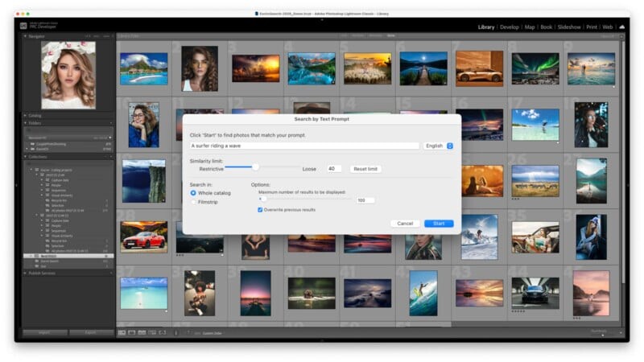Collapse the Navigator panel

click(24, 37)
